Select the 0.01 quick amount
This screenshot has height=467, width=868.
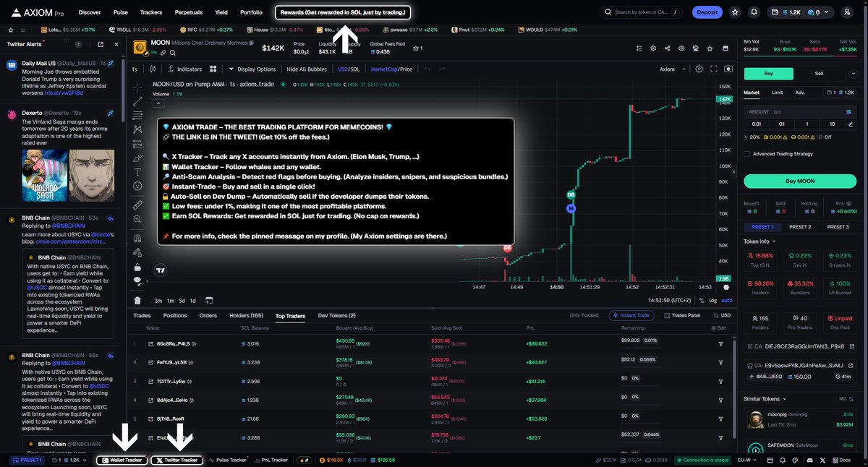(x=757, y=124)
